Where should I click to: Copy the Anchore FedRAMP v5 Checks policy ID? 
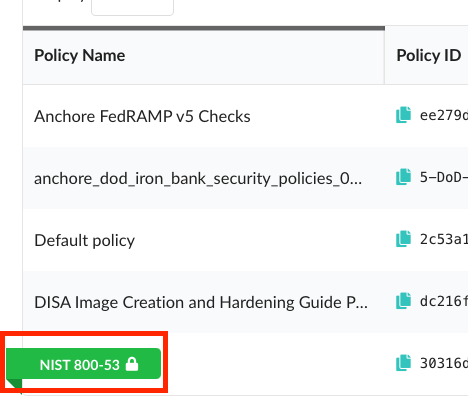click(403, 115)
